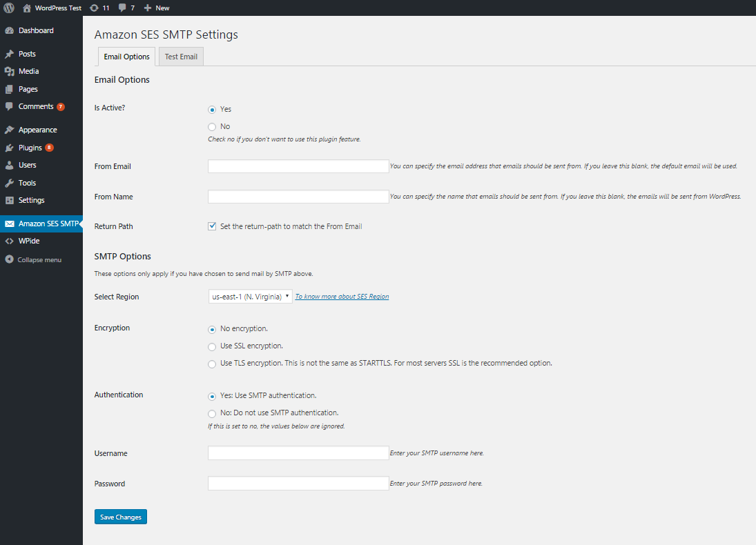The height and width of the screenshot is (545, 756).
Task: Click the From Email input field
Action: click(298, 166)
